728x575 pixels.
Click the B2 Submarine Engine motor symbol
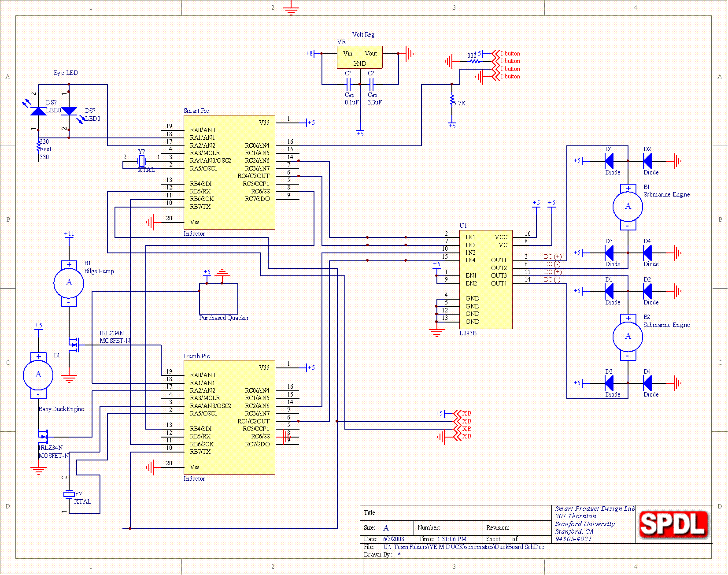(x=628, y=337)
